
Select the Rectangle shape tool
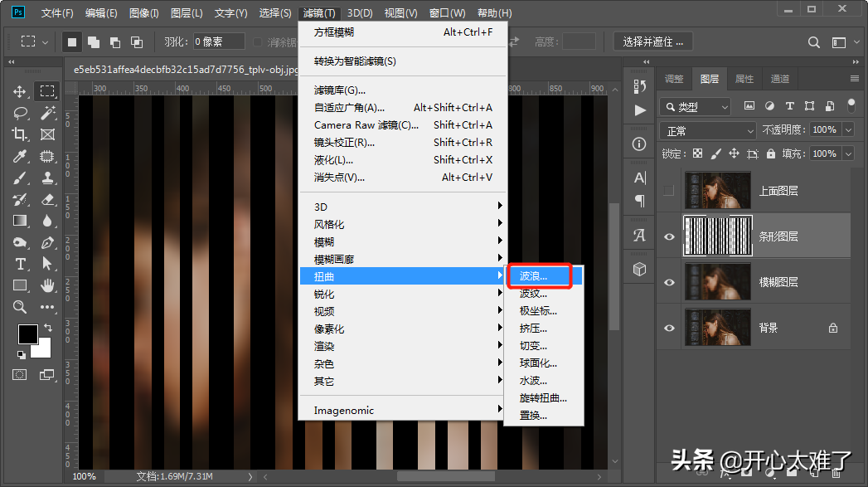pos(20,286)
